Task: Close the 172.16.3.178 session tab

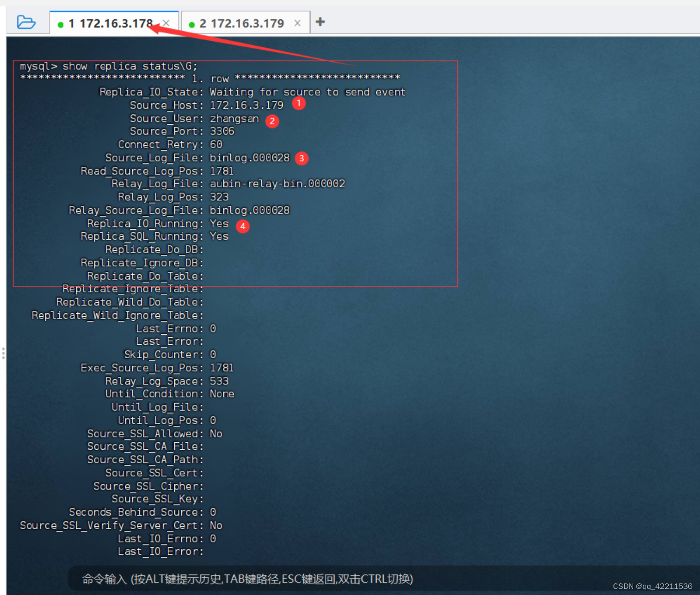Action: coord(166,23)
